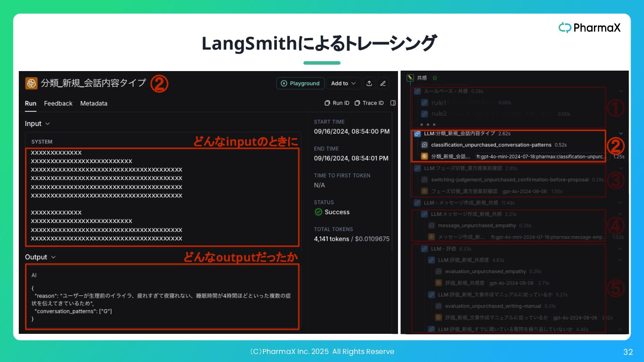The image size is (644, 362).
Task: Click the AI output JSON block
Action: pos(162,297)
